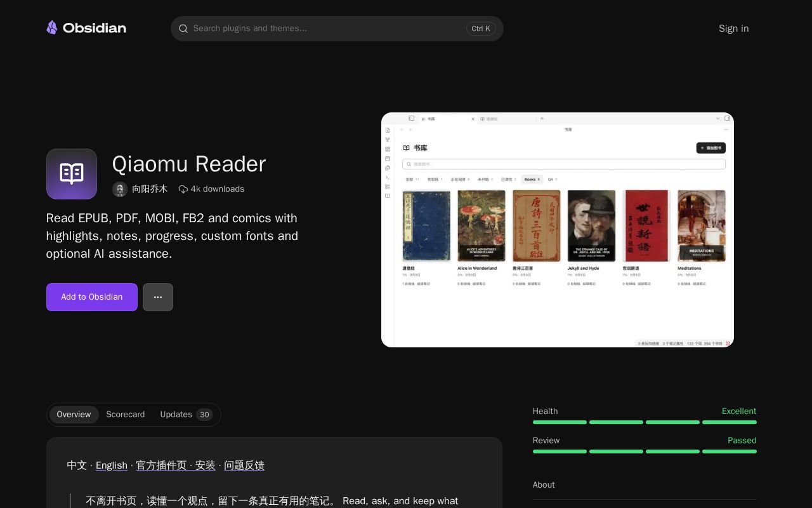Screen dimensions: 812x508
Task: Click the Passed review status text
Action: coord(742,440)
